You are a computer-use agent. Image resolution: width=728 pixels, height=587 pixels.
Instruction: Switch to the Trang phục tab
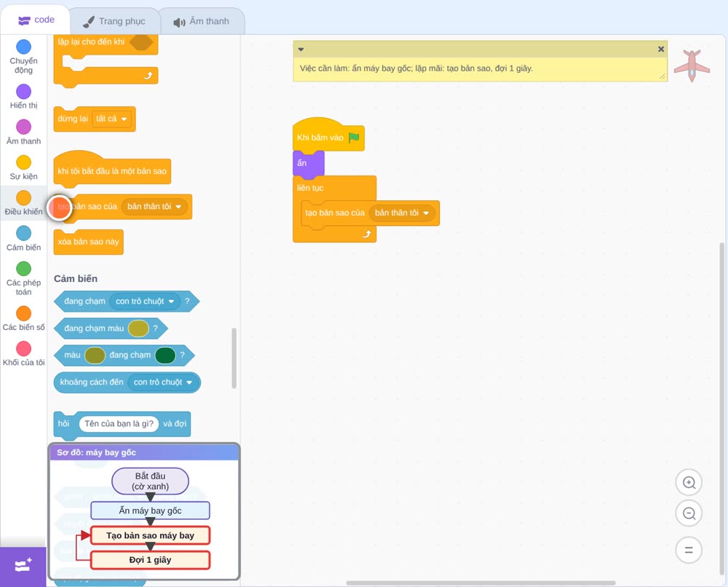point(114,21)
